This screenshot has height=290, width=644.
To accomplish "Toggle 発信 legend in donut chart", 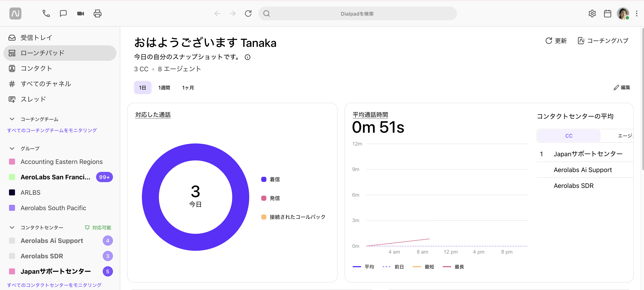I will click(x=270, y=198).
